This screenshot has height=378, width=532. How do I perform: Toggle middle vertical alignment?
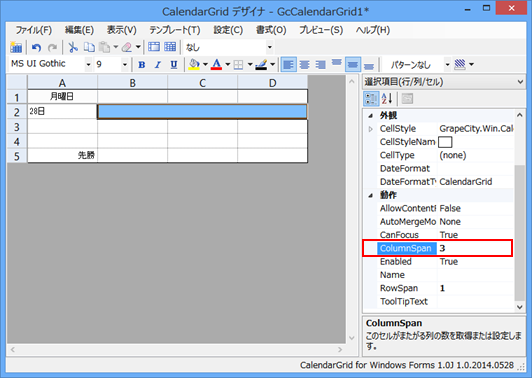pyautogui.click(x=353, y=64)
